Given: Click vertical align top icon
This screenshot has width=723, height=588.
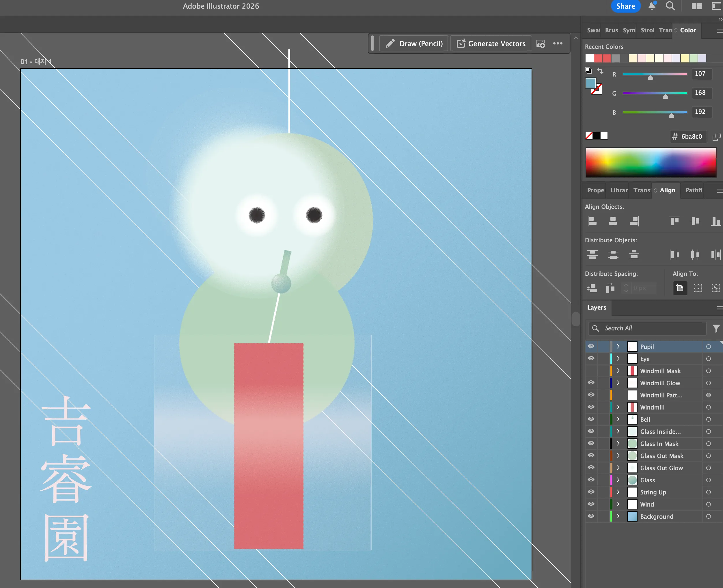Looking at the screenshot, I should pos(674,221).
